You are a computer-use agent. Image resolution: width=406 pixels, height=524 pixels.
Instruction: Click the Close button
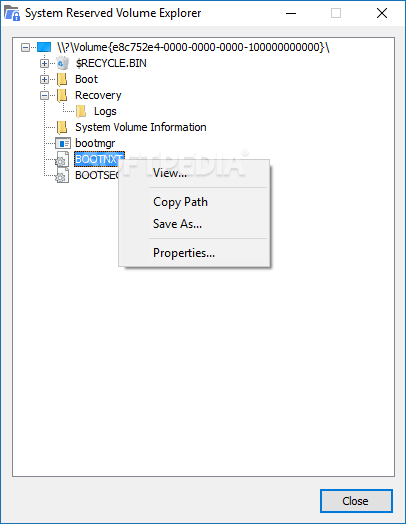(356, 501)
